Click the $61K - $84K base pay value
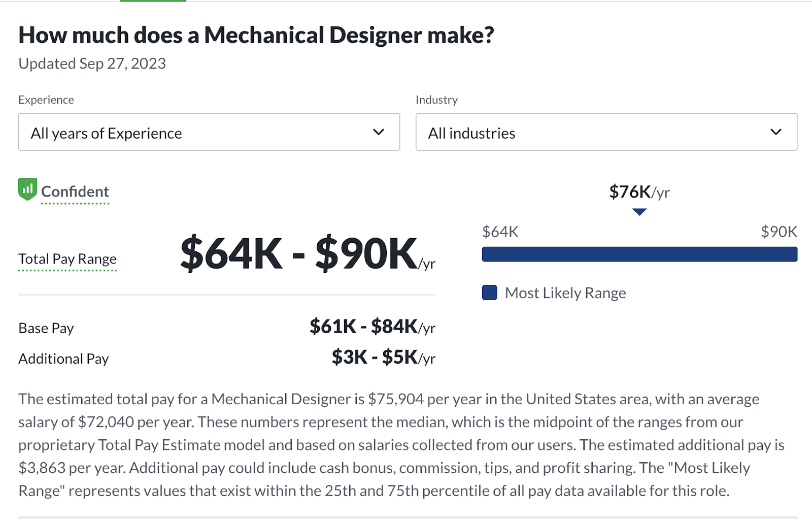The height and width of the screenshot is (519, 812). pos(372,327)
